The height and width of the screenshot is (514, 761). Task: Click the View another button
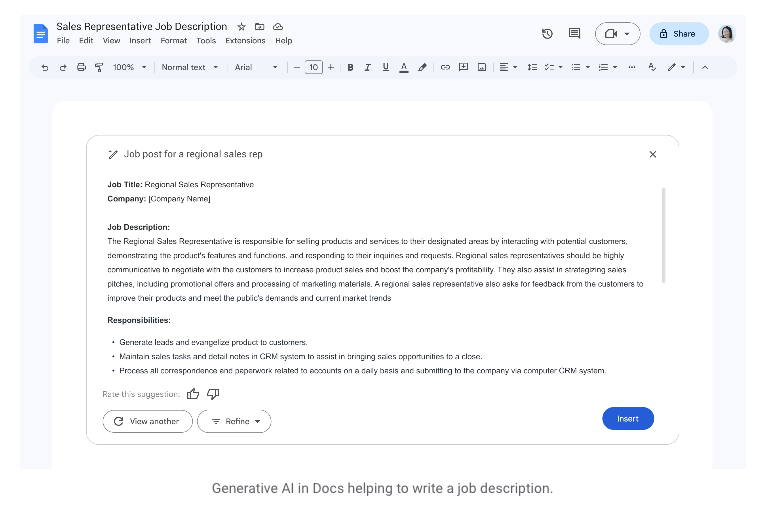pos(146,421)
